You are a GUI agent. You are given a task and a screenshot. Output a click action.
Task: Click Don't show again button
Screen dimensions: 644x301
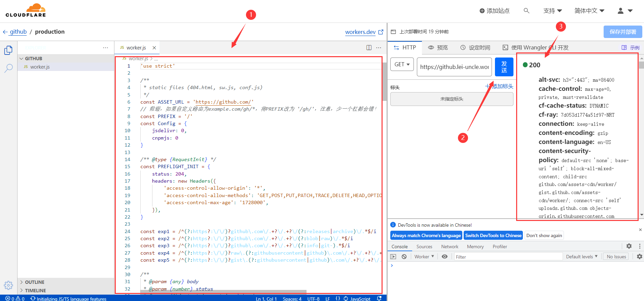pos(544,235)
